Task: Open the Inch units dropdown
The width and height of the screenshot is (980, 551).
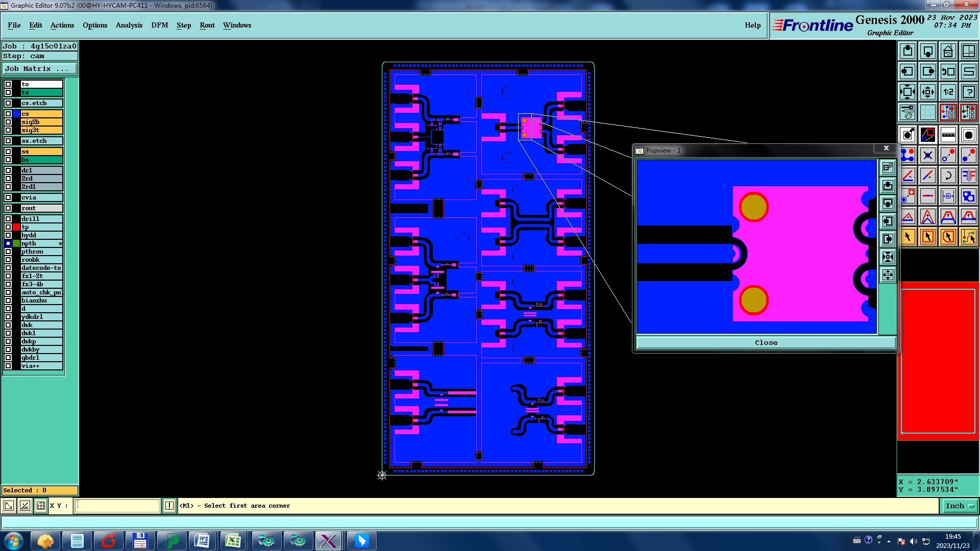Action: click(960, 506)
